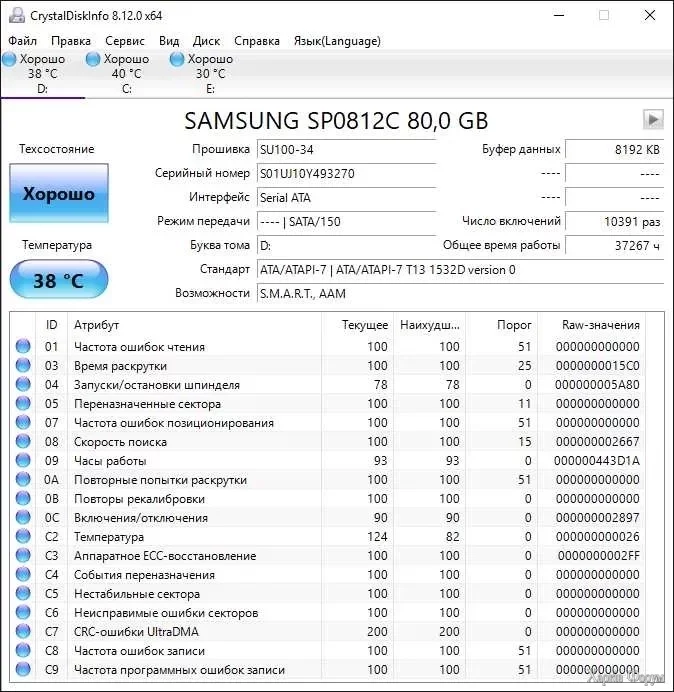Select the row Включения/отключения
This screenshot has width=674, height=692.
[328, 517]
